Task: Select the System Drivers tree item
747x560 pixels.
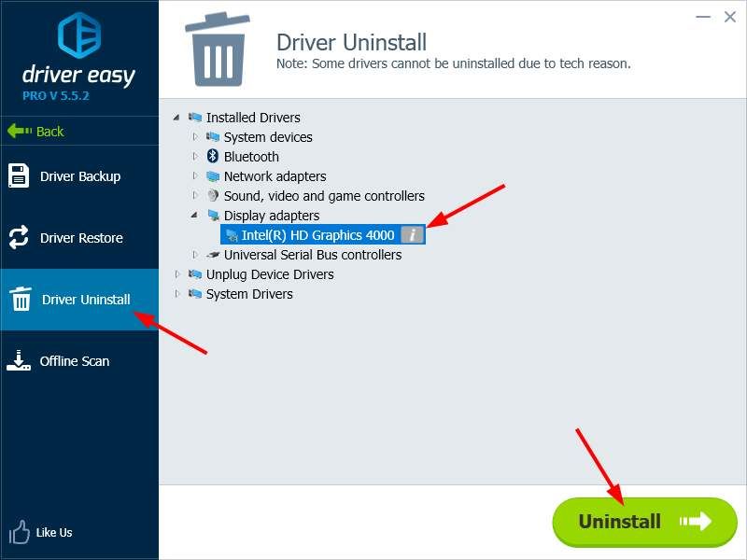Action: (248, 294)
